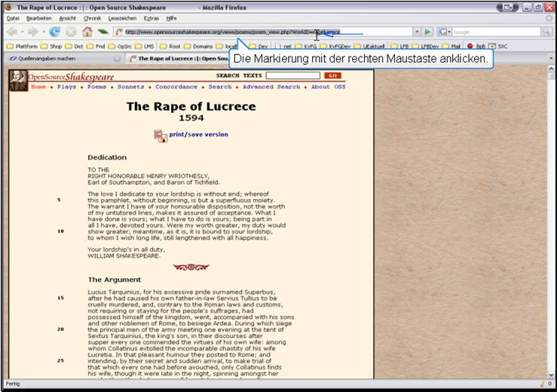Click the Search Texts input field
Image resolution: width=557 pixels, height=392 pixels.
click(x=292, y=75)
